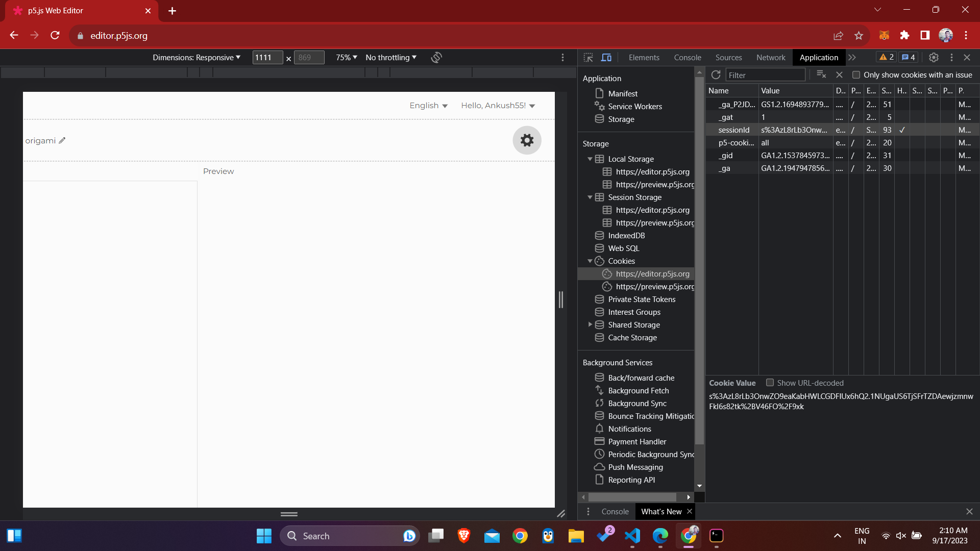Enable Only show cookies with an issue
This screenshot has width=980, height=551.
pos(857,74)
